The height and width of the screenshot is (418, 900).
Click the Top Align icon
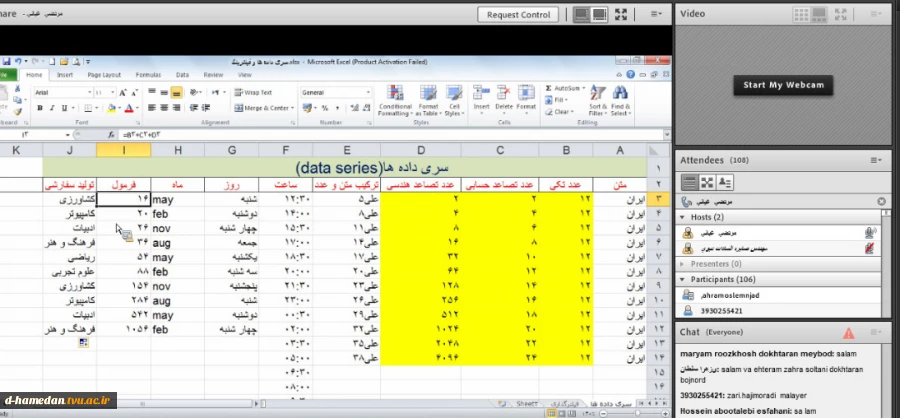coord(152,92)
